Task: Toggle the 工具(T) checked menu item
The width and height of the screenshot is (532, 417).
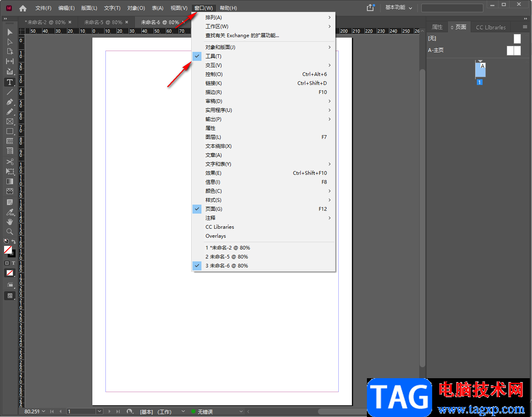Action: pyautogui.click(x=264, y=56)
